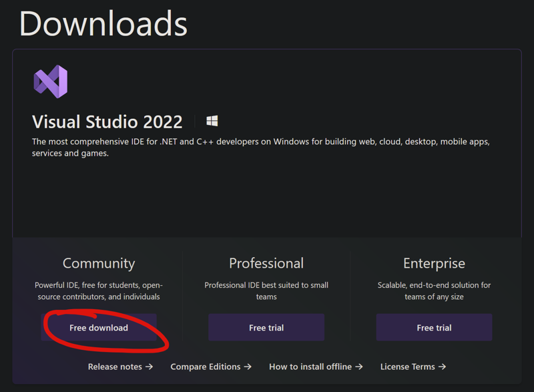This screenshot has width=534, height=392.
Task: Click 'The most comprehensive IDE' description paragraph
Action: [x=261, y=148]
